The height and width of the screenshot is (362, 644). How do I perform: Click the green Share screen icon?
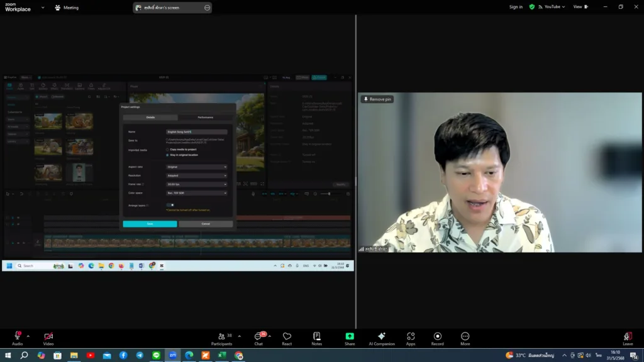[350, 336]
